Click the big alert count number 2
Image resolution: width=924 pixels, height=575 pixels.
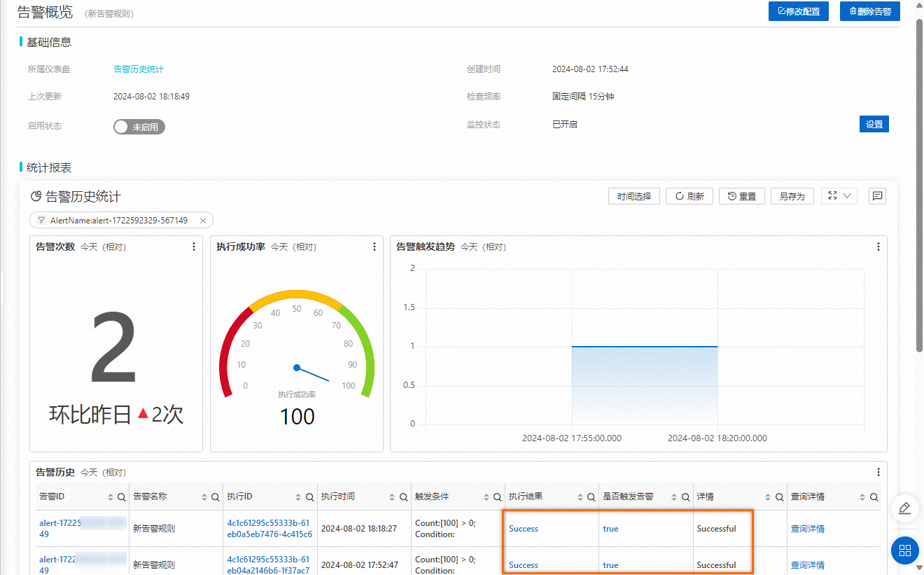(115, 348)
